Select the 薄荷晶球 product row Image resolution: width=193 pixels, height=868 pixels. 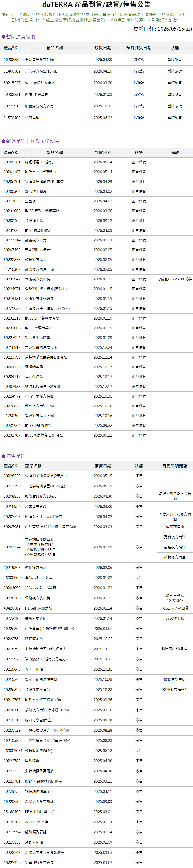(x=96, y=118)
